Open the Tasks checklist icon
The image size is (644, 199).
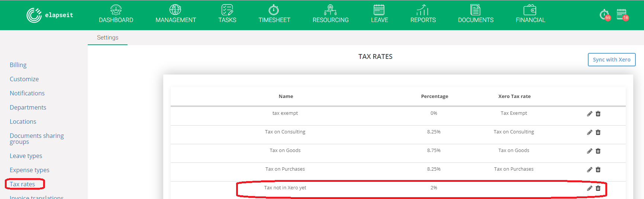pos(227,10)
